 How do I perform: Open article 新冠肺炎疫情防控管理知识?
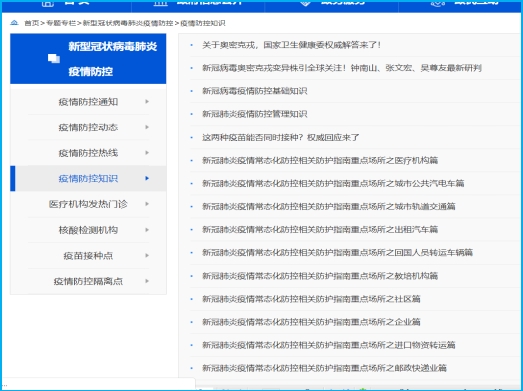254,114
